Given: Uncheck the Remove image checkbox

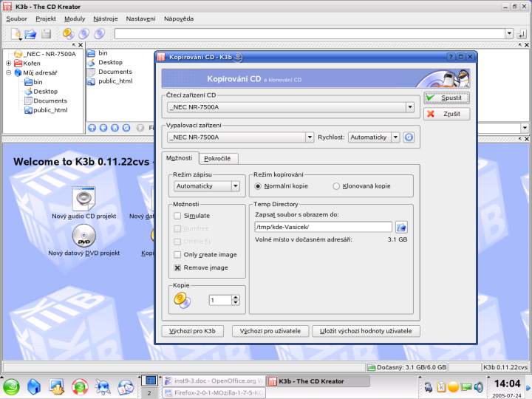Looking at the screenshot, I should (177, 267).
